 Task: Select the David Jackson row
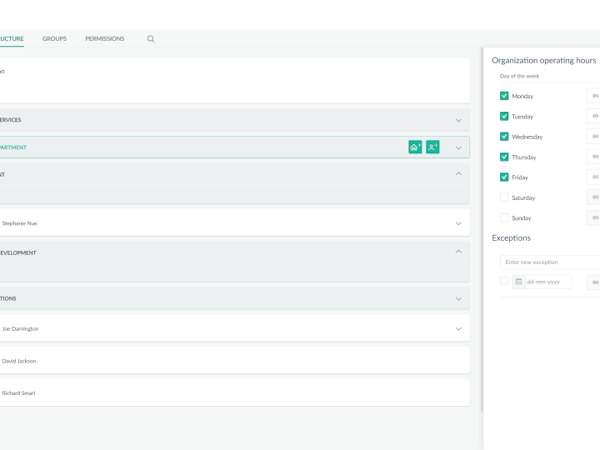click(235, 360)
